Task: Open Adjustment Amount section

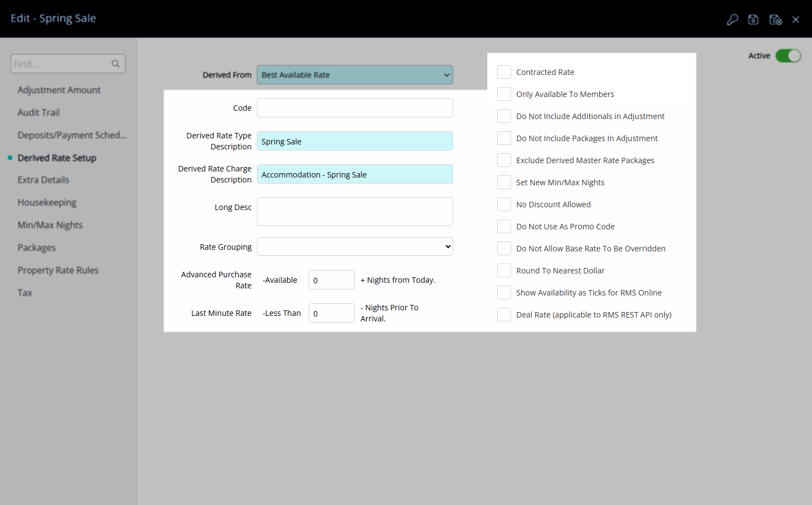Action: coord(59,90)
